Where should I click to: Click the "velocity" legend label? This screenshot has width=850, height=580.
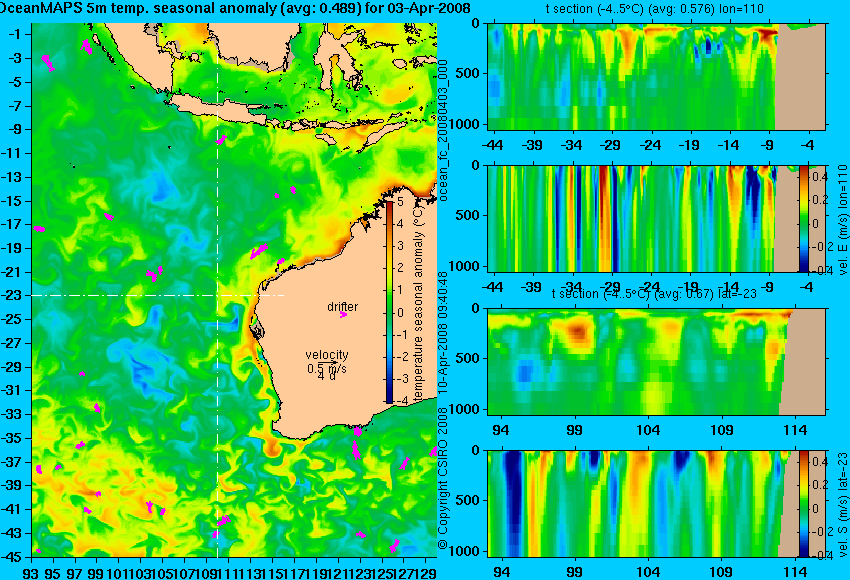point(327,355)
